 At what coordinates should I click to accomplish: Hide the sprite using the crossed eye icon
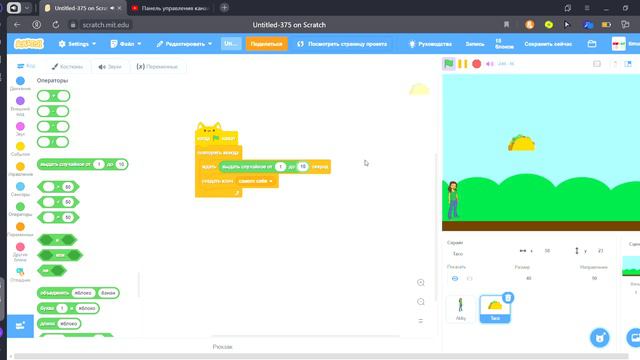click(x=469, y=278)
